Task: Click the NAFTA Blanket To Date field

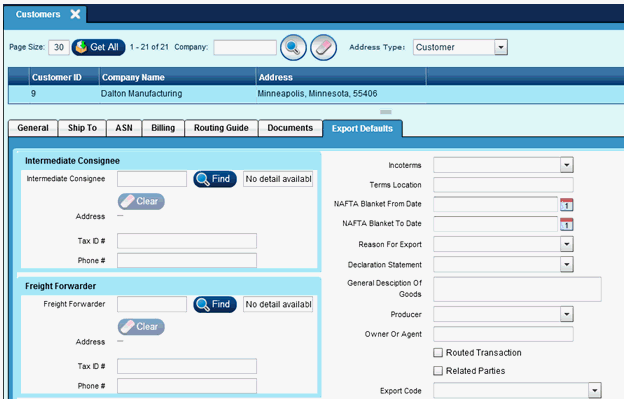Action: (x=495, y=224)
